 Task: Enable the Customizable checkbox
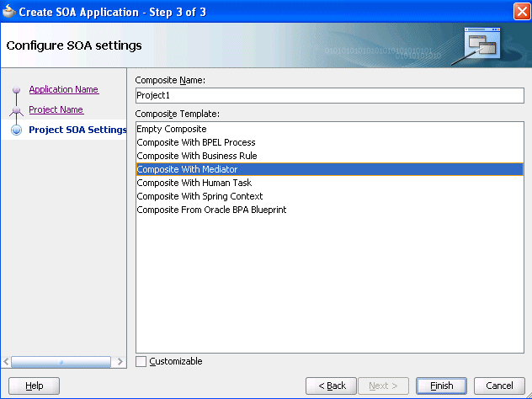141,361
